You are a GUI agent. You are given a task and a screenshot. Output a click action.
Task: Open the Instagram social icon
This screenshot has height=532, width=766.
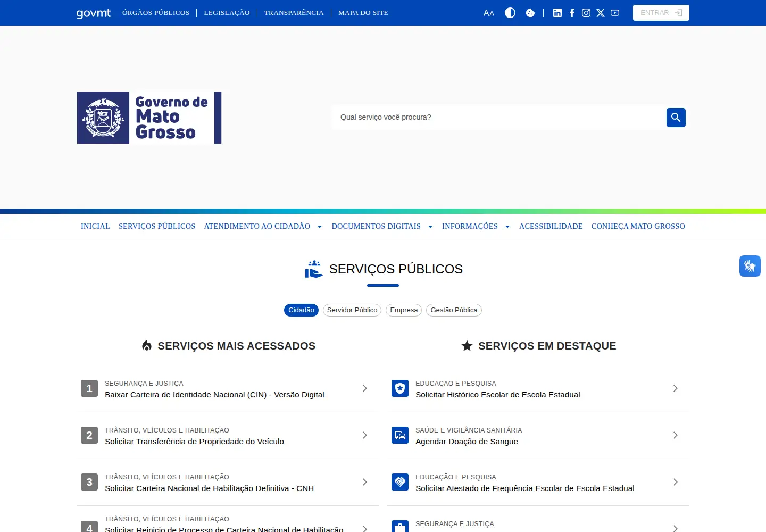click(x=586, y=13)
